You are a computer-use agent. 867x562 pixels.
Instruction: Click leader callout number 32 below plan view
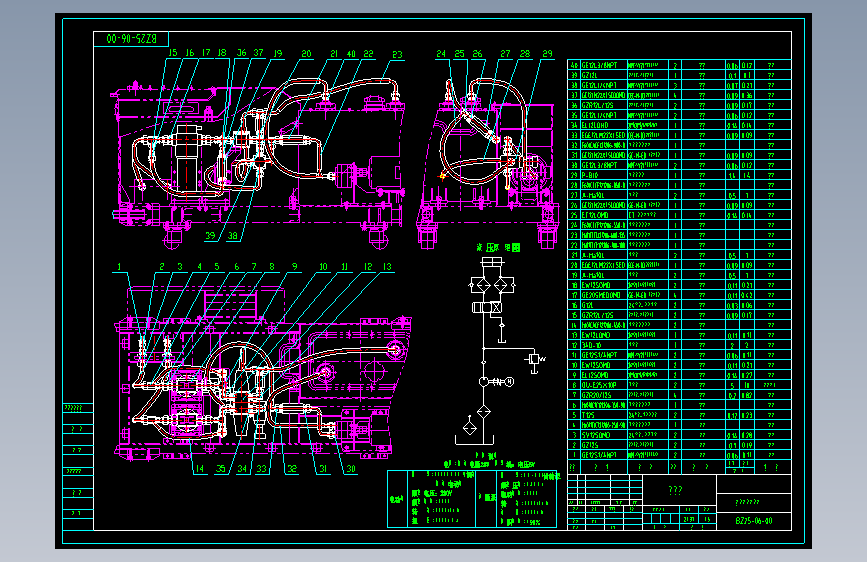tap(292, 469)
